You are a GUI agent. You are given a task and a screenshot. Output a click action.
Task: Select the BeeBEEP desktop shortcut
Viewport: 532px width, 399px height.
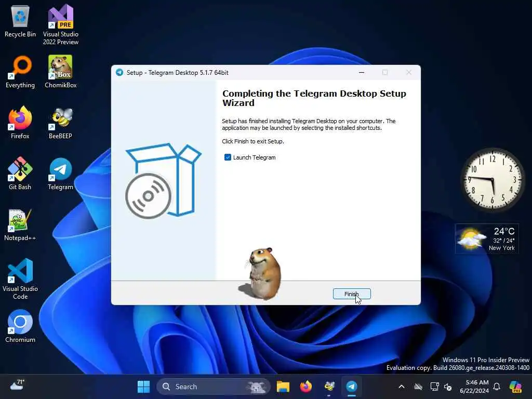pos(61,123)
